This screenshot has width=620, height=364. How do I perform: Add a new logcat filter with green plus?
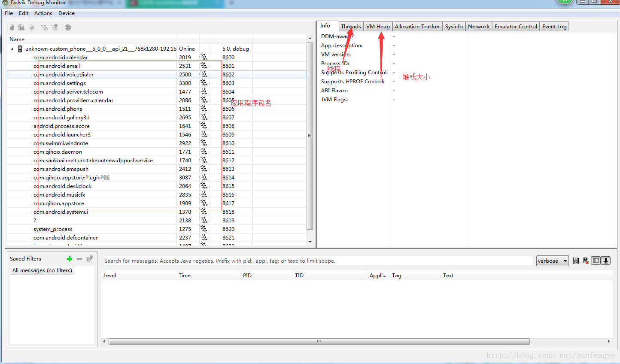70,259
